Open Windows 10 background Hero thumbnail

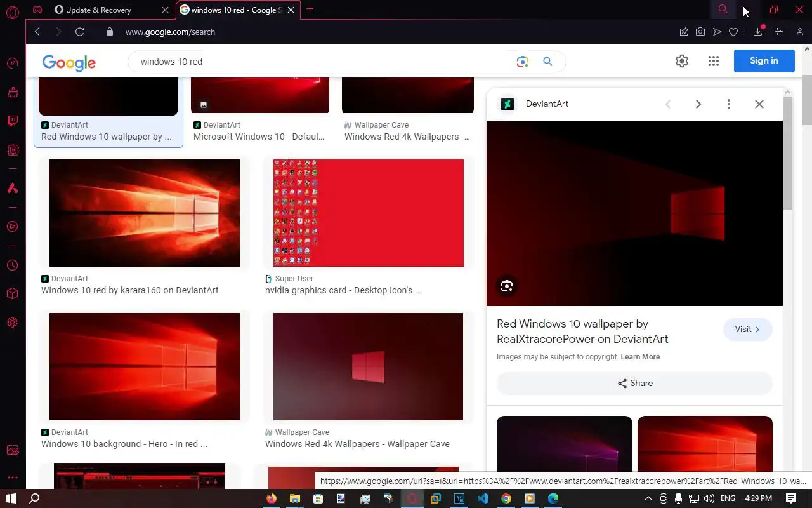pos(145,366)
